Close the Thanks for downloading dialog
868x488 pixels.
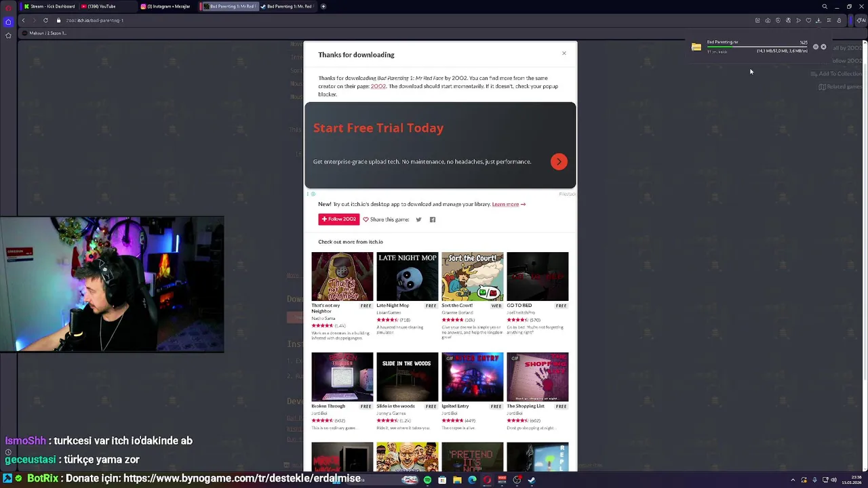coord(564,53)
